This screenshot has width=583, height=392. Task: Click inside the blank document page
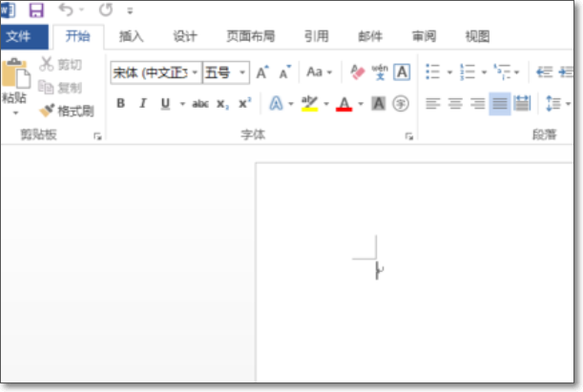tap(414, 271)
